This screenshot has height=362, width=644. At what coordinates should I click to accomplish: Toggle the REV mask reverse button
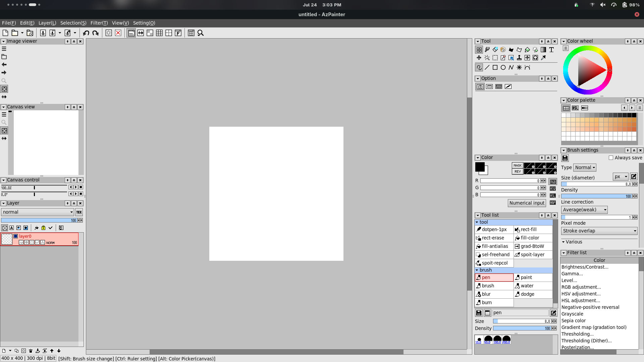518,172
